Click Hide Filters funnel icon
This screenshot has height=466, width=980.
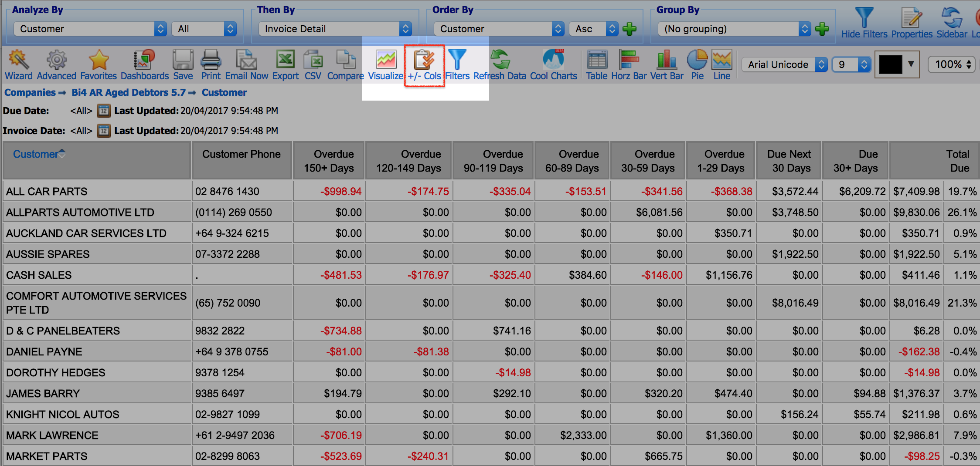coord(864,23)
